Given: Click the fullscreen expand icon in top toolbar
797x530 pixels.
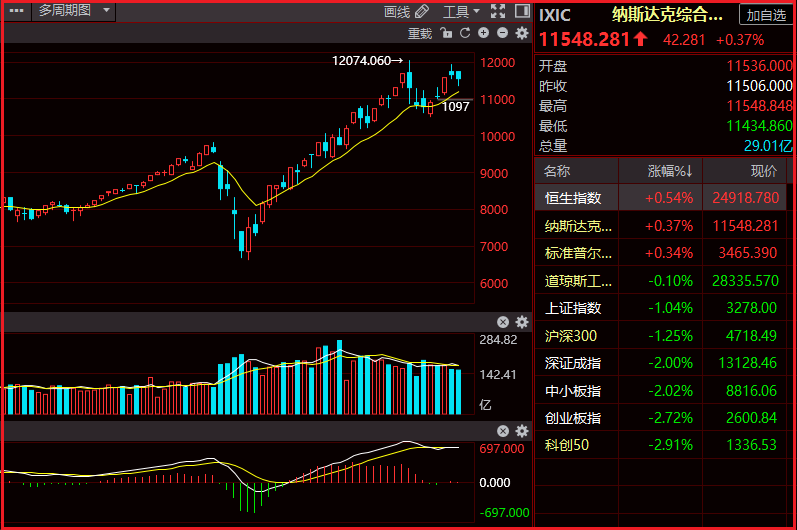Looking at the screenshot, I should click(500, 11).
